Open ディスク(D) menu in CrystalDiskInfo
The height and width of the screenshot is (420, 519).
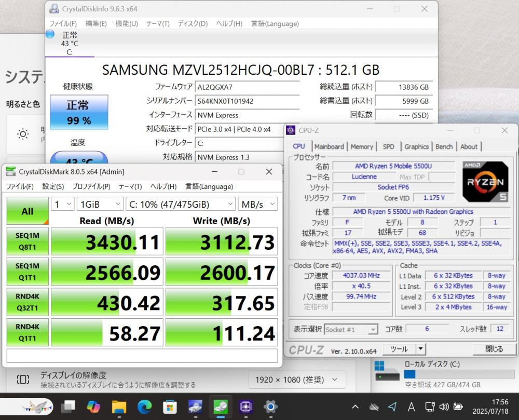click(193, 23)
